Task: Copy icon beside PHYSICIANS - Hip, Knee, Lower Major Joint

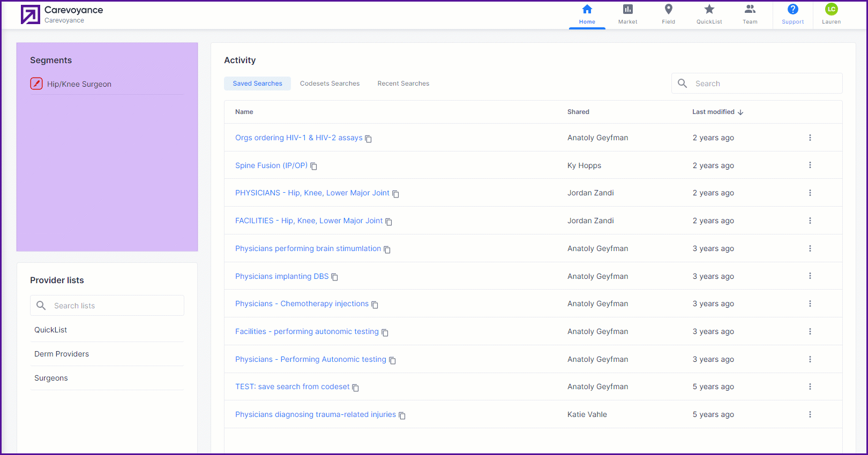Action: click(x=396, y=194)
